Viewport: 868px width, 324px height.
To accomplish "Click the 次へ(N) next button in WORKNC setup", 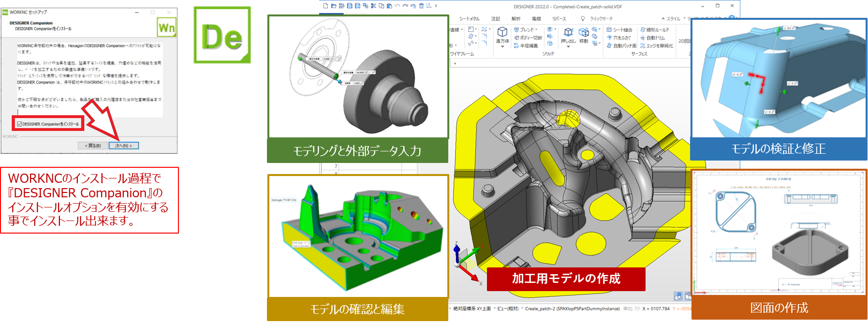I will pos(124,146).
